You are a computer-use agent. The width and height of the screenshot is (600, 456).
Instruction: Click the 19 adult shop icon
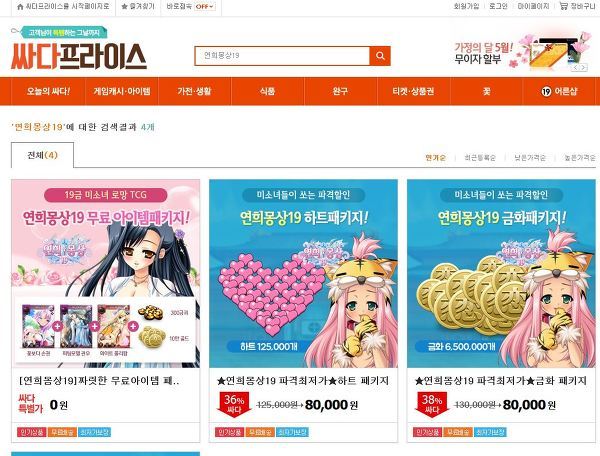(546, 91)
